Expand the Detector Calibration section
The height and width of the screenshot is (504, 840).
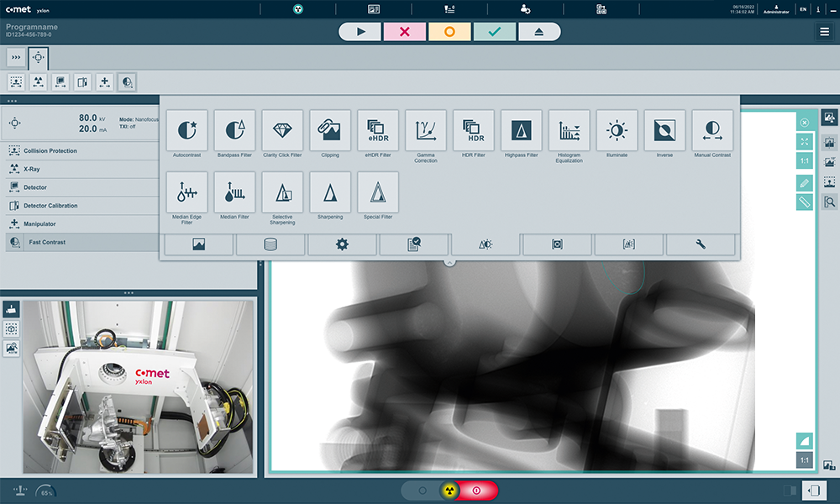80,206
